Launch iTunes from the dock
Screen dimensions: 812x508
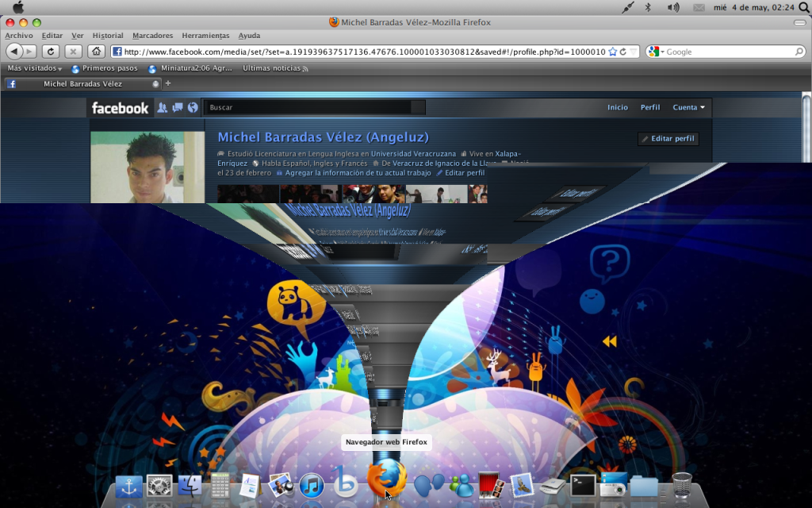312,487
